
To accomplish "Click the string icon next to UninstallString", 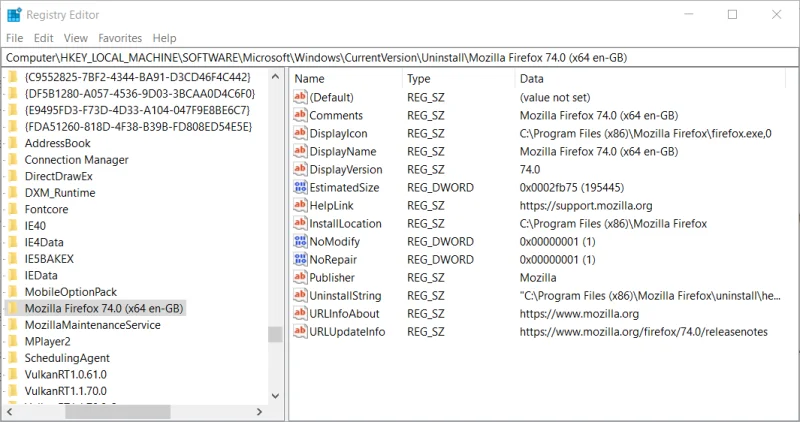I will click(300, 295).
